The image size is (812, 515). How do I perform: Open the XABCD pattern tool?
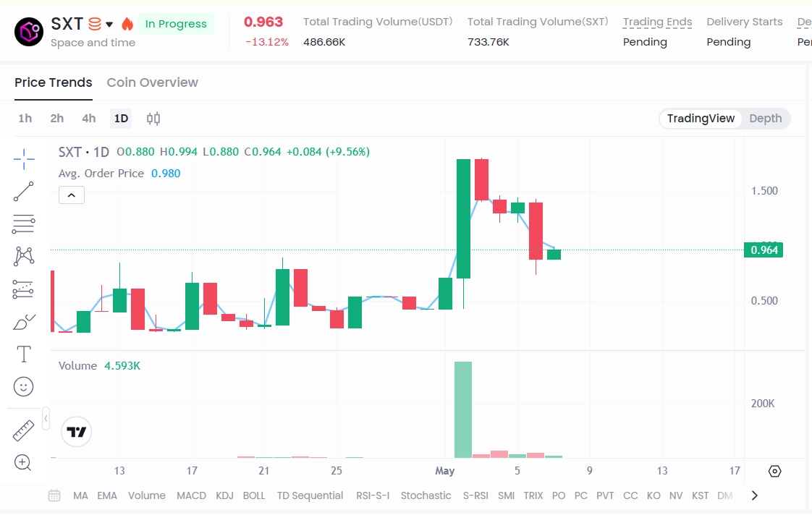(x=24, y=257)
